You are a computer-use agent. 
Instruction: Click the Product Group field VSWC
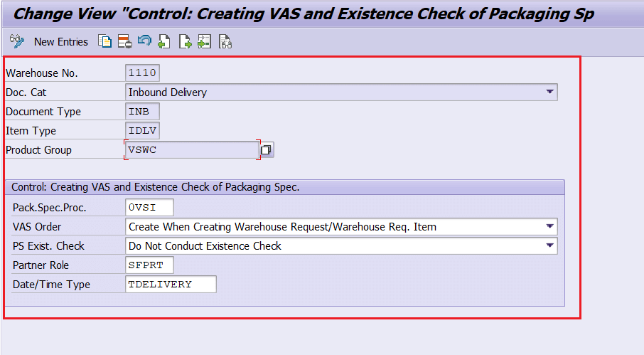point(192,150)
